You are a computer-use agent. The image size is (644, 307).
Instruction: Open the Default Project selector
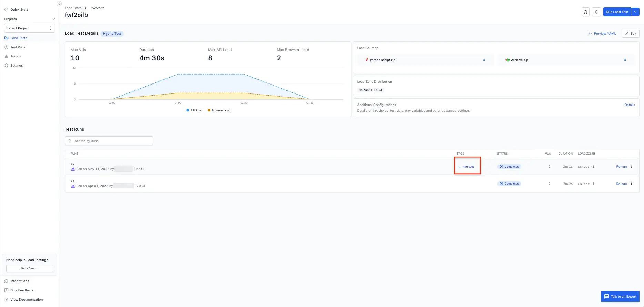[29, 28]
